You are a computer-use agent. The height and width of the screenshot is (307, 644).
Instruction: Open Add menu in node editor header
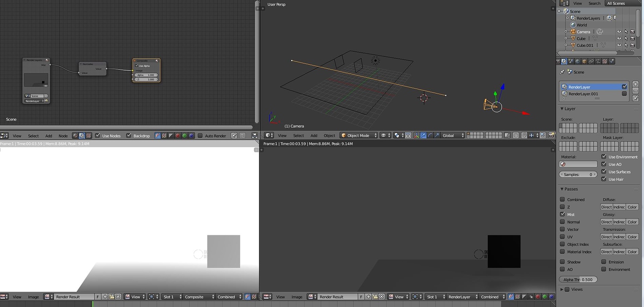click(49, 136)
